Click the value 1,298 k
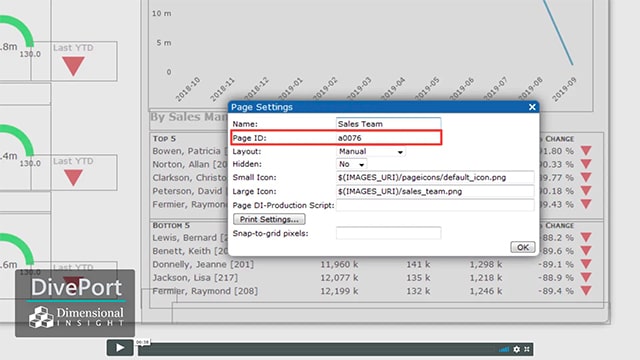The image size is (640, 360). point(486,264)
